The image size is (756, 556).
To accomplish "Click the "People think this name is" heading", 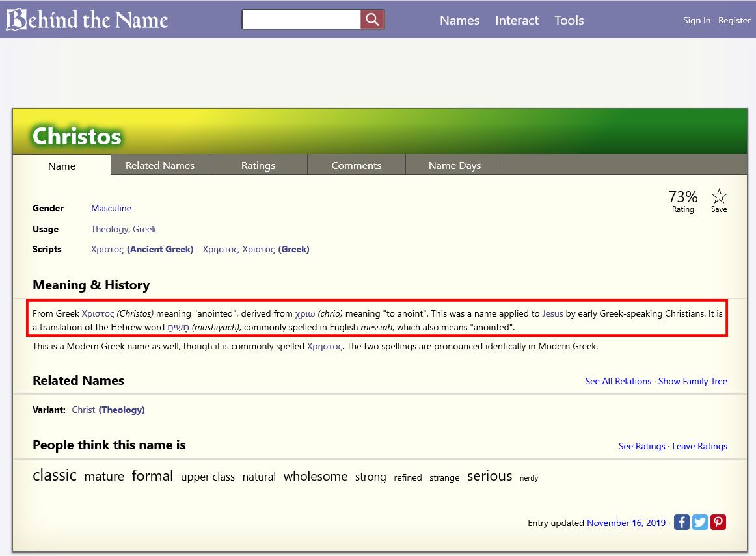I will (x=109, y=445).
